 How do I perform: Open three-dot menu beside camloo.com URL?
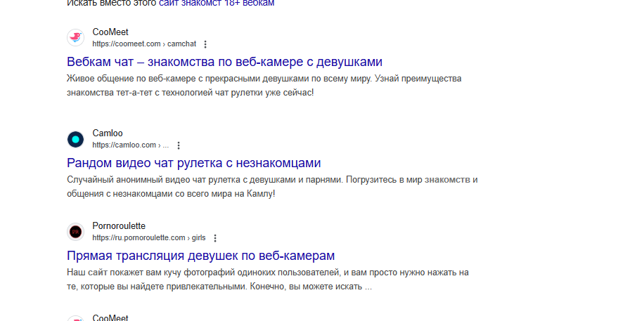click(x=179, y=145)
